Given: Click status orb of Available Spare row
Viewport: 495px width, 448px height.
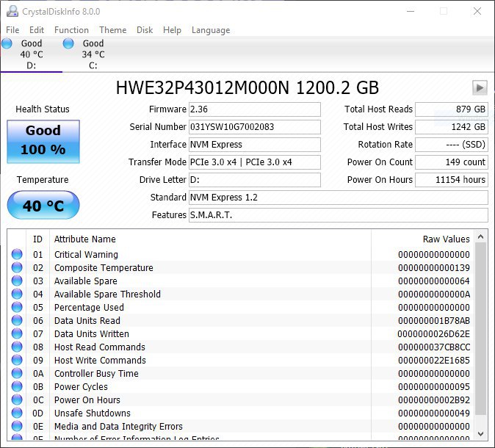Looking at the screenshot, I should pyautogui.click(x=17, y=281).
